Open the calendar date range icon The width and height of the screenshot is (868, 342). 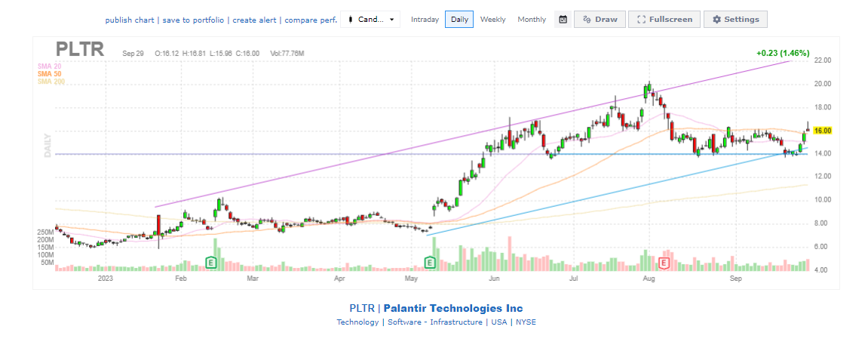tap(563, 20)
